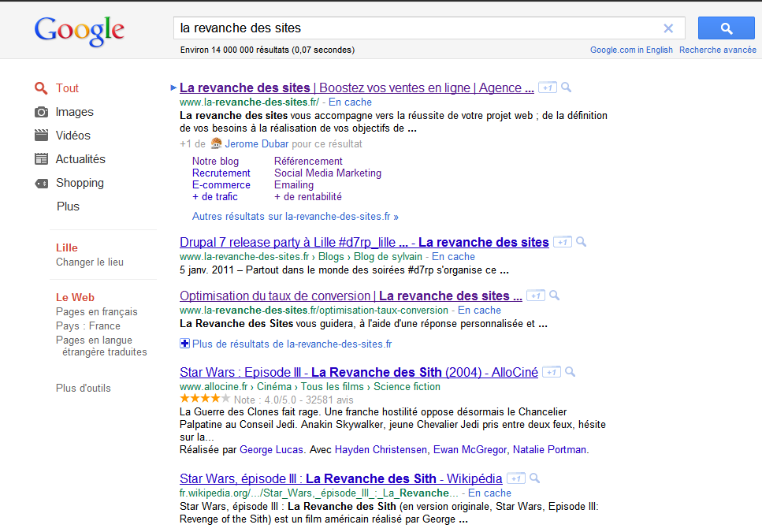Click +1 button for the AlloCiné result
This screenshot has width=762, height=532.
click(551, 373)
